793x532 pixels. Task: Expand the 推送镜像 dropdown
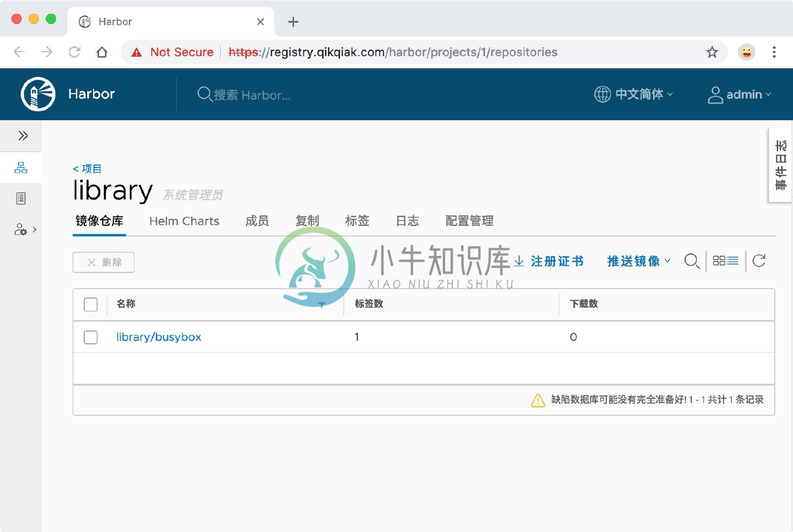pos(639,261)
